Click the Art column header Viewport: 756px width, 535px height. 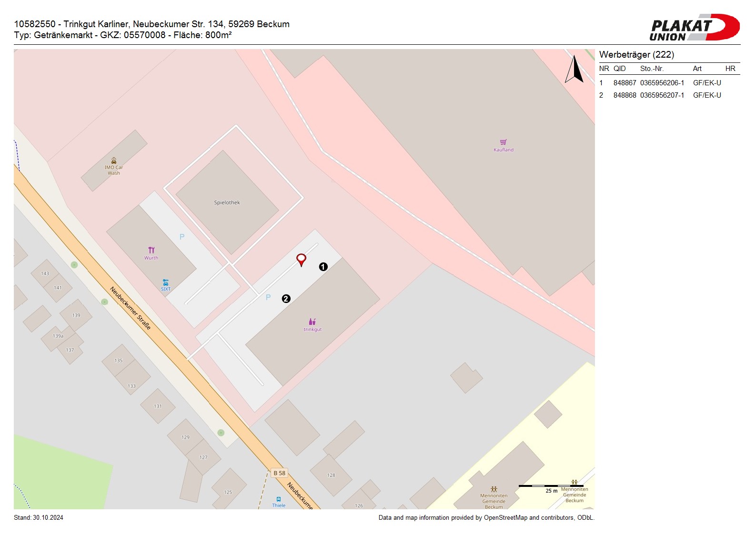[697, 69]
